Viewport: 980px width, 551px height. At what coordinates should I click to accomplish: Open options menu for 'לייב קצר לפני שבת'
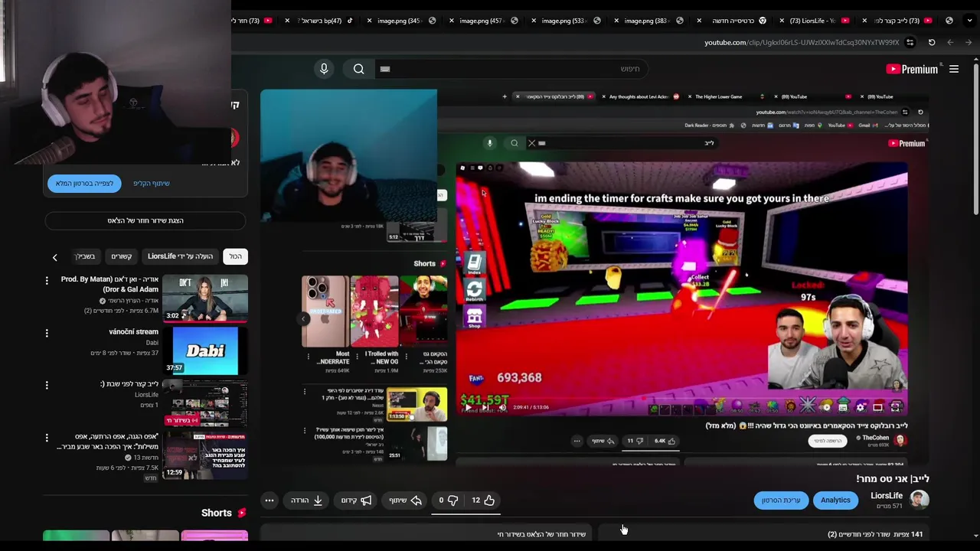pos(47,385)
